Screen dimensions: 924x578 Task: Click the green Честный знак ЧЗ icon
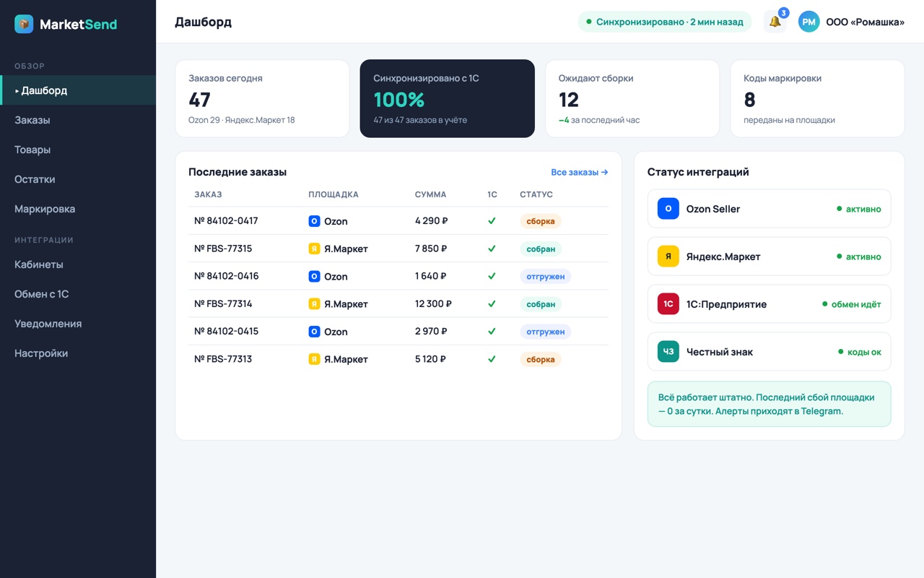pyautogui.click(x=668, y=352)
